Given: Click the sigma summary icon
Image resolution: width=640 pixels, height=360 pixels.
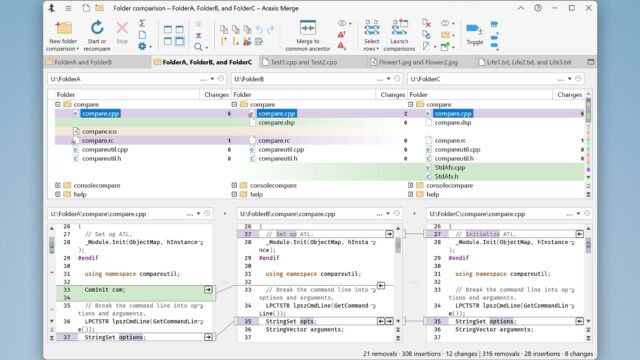Looking at the screenshot, I should click(x=142, y=23).
